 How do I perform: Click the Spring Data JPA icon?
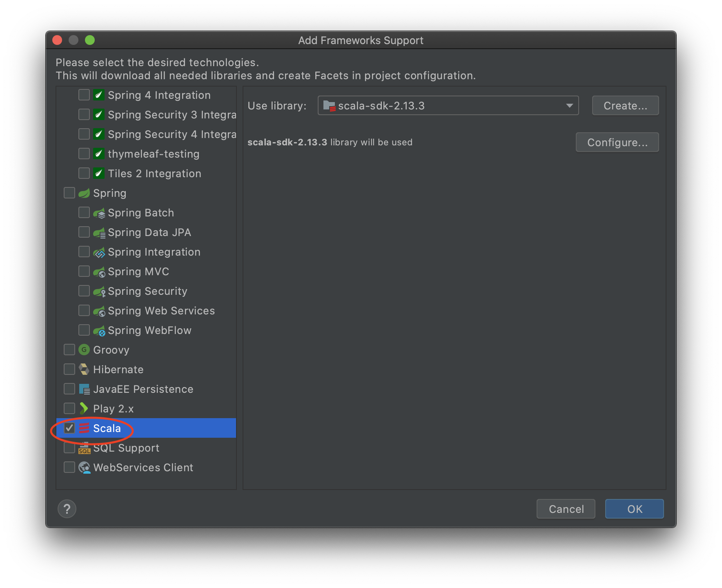click(x=99, y=233)
